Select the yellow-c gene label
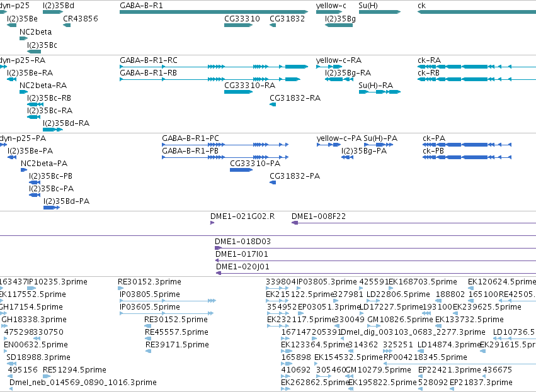536x392 pixels. (331, 6)
